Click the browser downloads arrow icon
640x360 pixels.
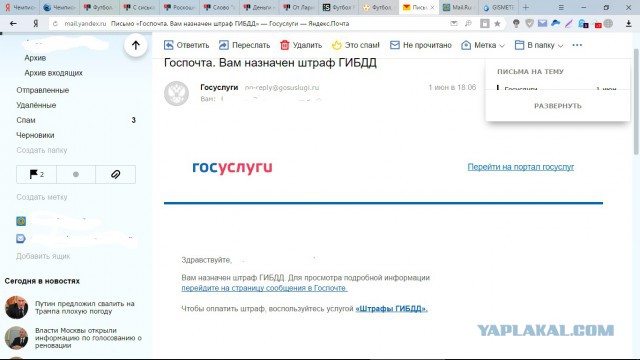coord(629,24)
